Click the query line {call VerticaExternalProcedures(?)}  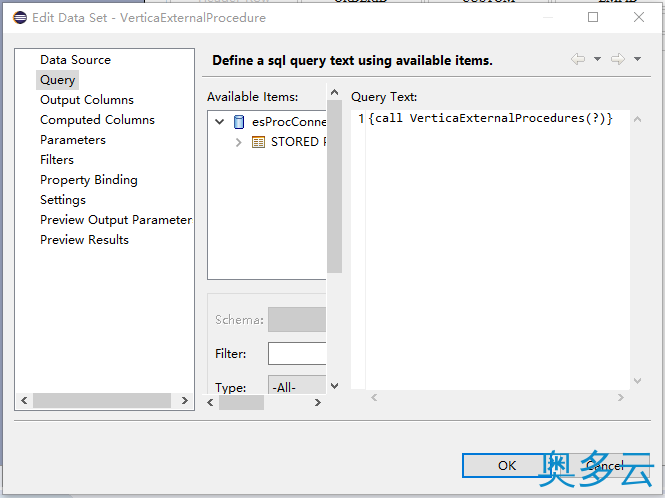click(x=491, y=118)
